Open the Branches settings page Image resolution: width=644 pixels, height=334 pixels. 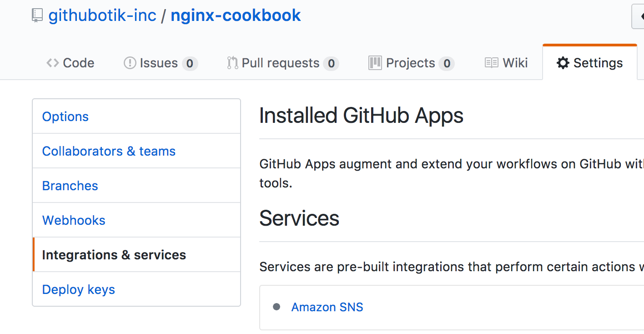[136, 186]
